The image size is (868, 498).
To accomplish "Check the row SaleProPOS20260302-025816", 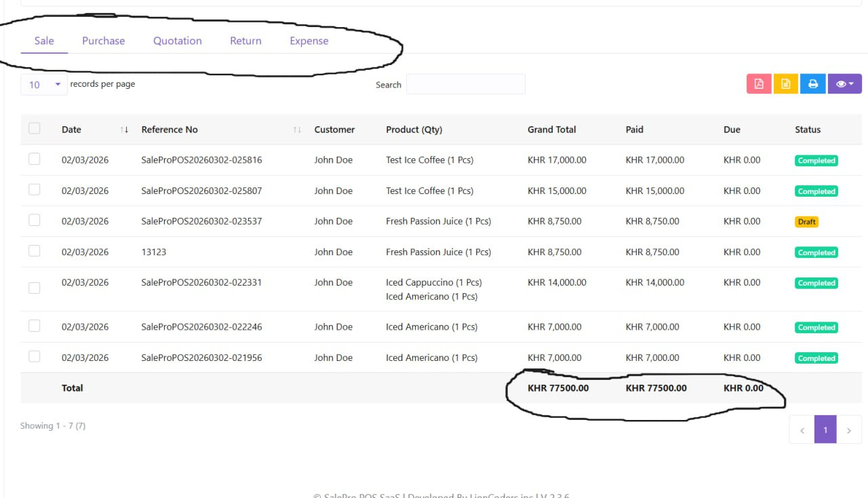I will [x=35, y=159].
